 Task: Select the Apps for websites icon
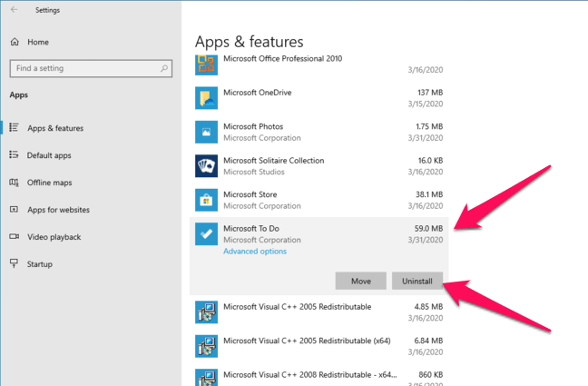coord(14,210)
